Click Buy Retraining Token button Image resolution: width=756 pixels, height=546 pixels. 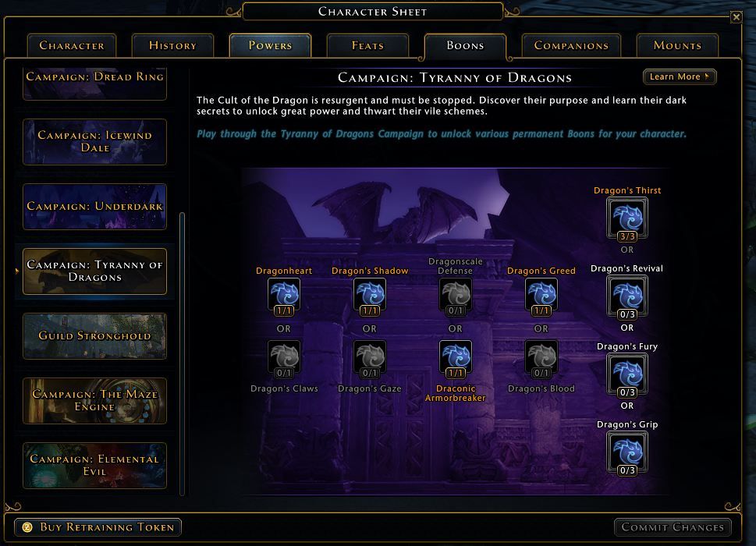click(x=98, y=526)
